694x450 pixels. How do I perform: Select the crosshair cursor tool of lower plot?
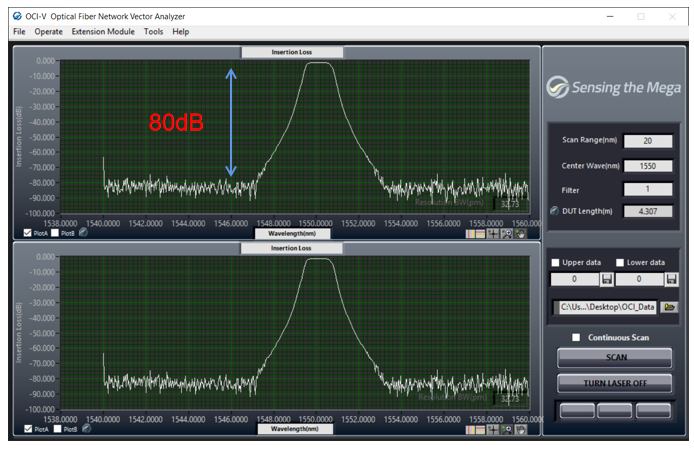pos(493,429)
